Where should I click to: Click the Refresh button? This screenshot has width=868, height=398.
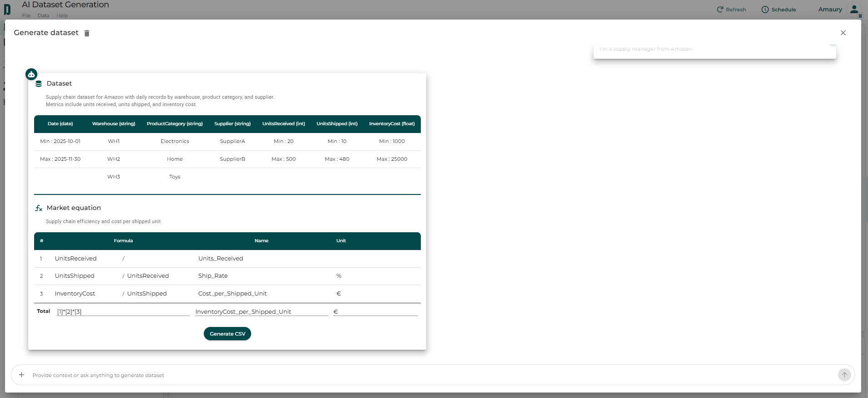point(731,10)
